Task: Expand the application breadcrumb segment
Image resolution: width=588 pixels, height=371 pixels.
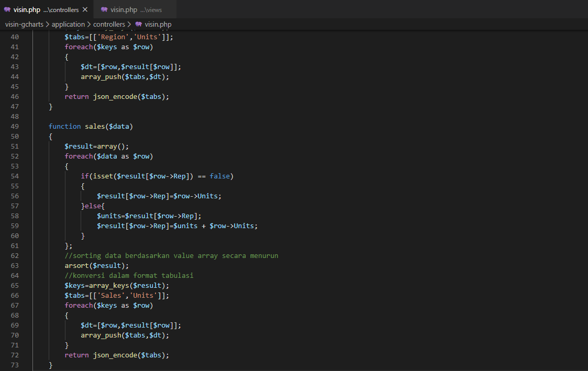Action: pos(68,25)
